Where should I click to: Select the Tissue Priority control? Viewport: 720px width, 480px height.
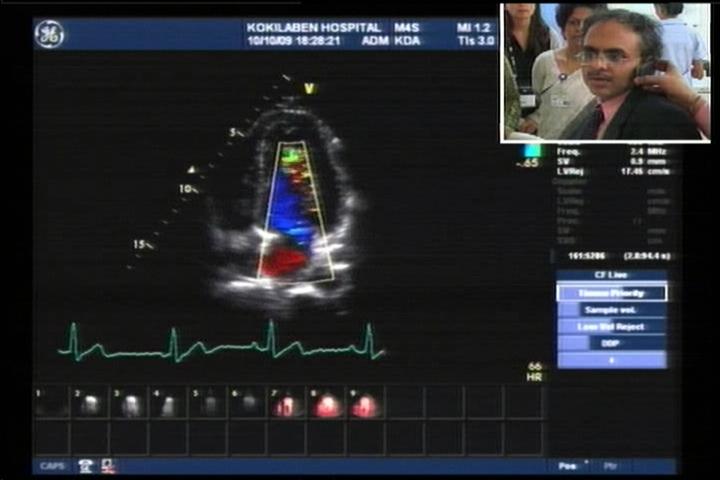[611, 293]
